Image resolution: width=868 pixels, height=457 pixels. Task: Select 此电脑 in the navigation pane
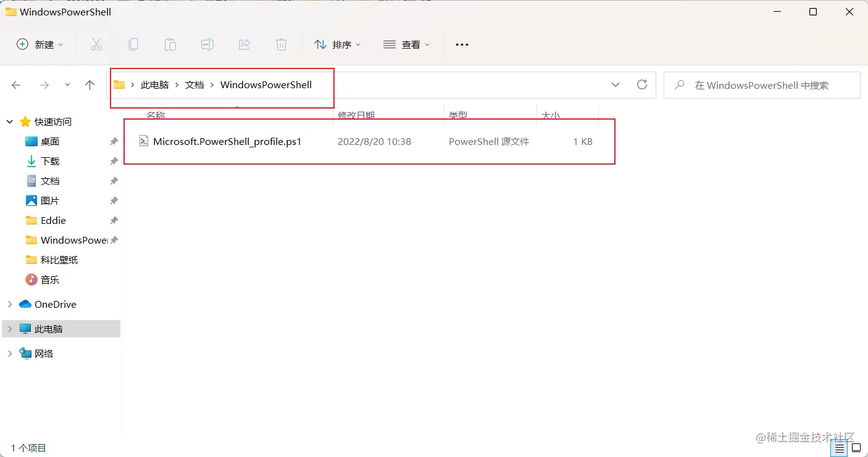coord(49,329)
